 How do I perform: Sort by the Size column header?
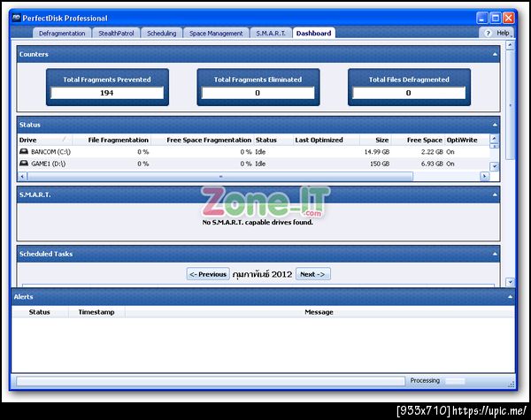click(x=375, y=140)
